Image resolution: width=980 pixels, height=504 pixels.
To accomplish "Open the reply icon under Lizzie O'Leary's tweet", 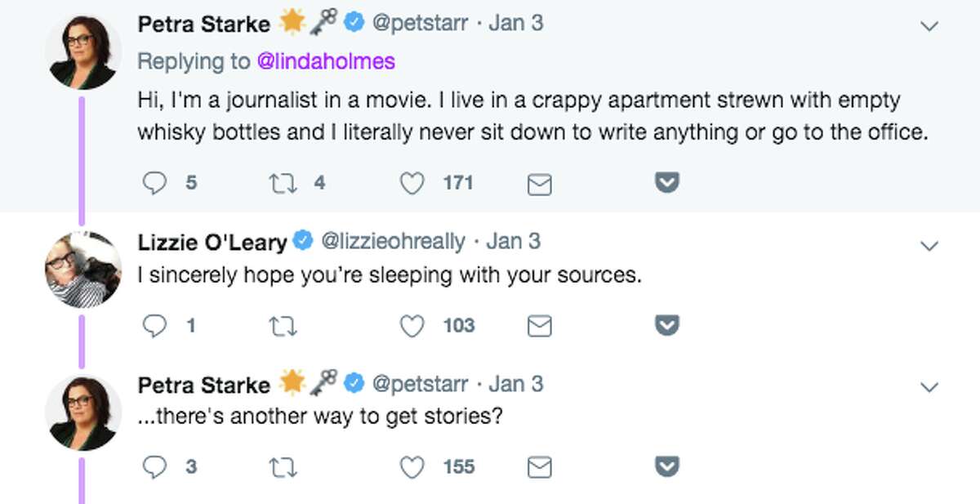I will click(x=154, y=325).
